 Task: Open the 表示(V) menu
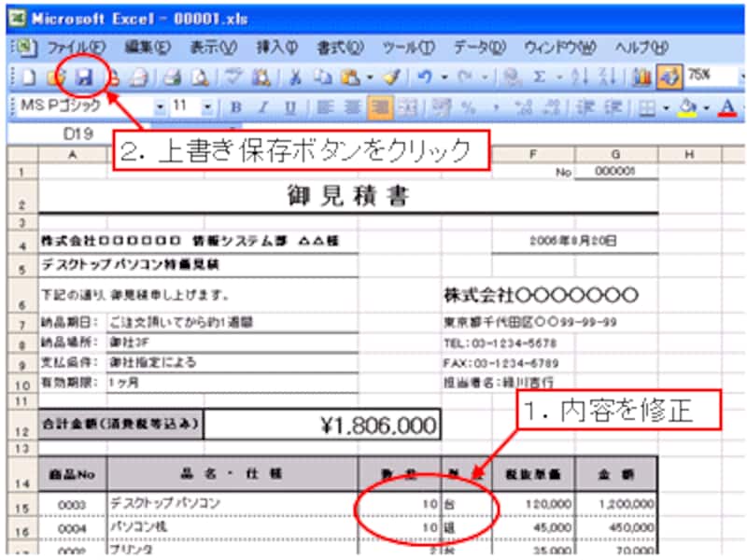(x=214, y=48)
